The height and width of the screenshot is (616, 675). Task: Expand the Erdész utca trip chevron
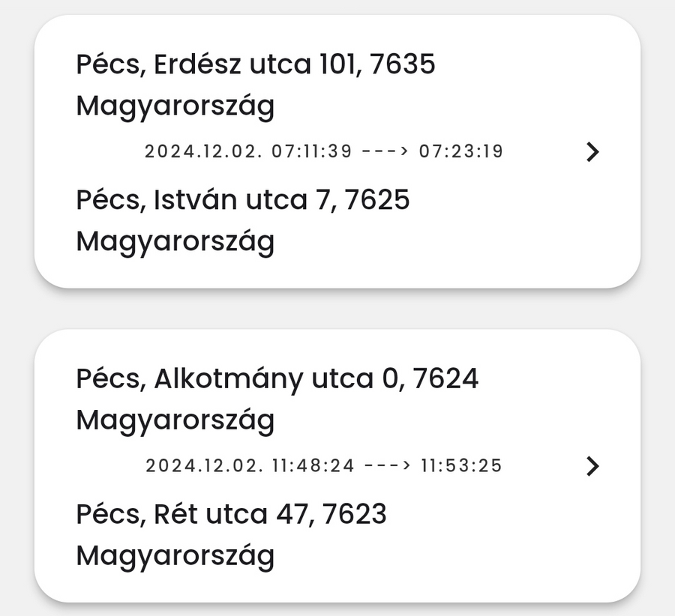point(592,152)
